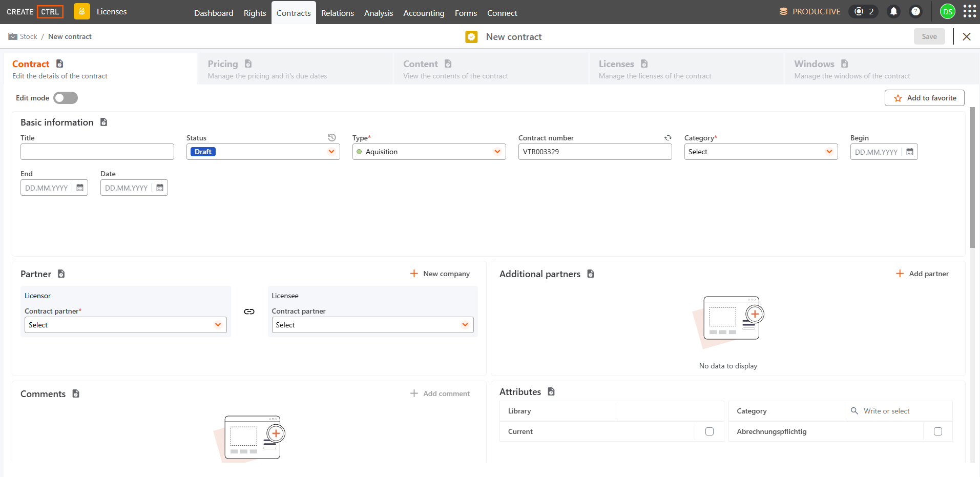Viewport: 980px width, 477px height.
Task: Open the DS user avatar
Action: (948, 11)
